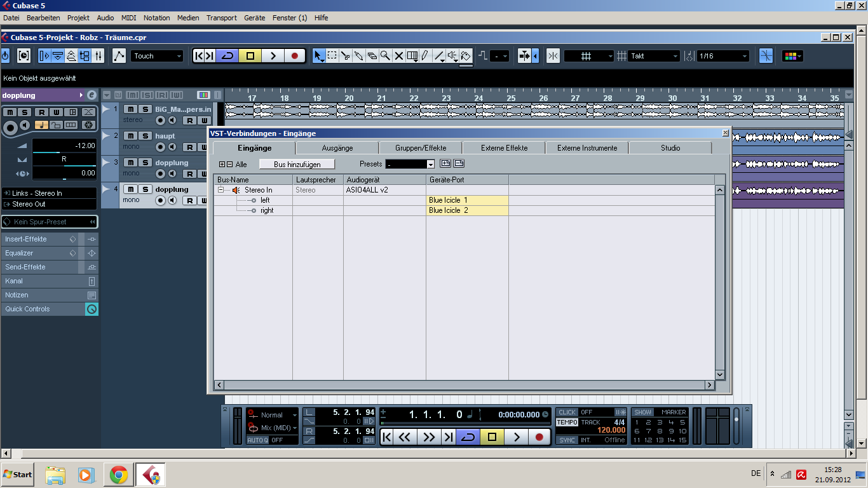Select the Erase tool in toolbar
Viewport: 868px width, 488px height.
(372, 56)
